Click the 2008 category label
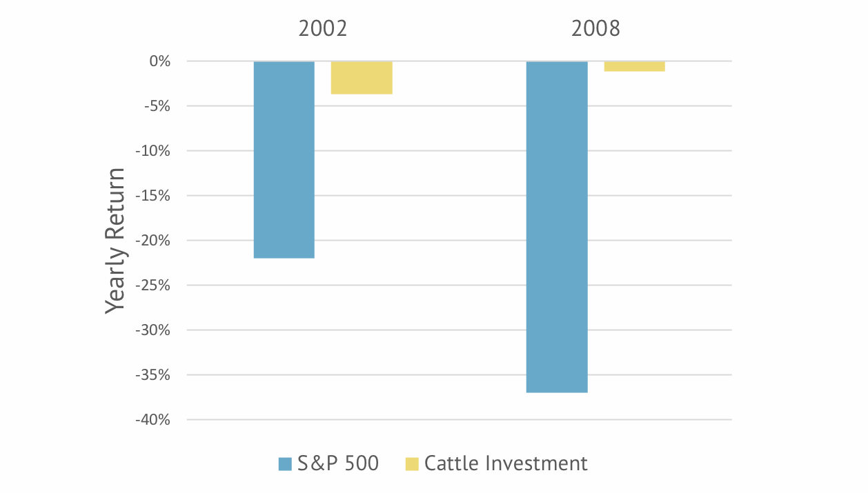868x493 pixels. click(595, 29)
